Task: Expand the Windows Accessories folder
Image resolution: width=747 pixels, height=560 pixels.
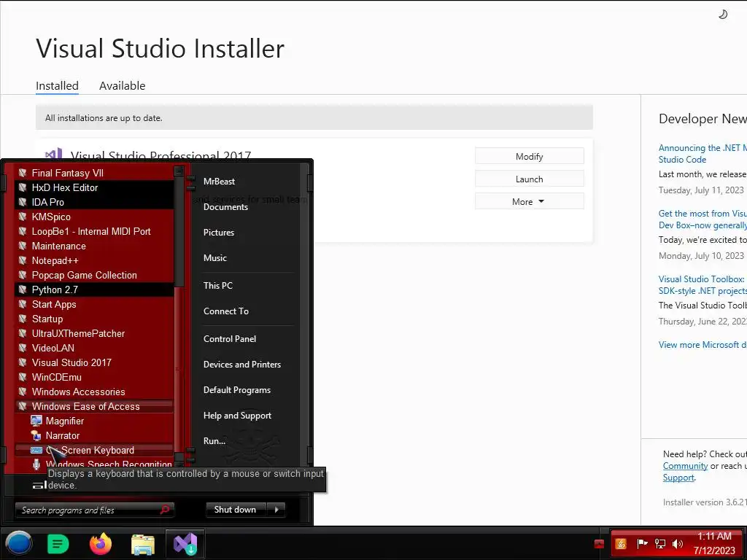Action: (x=94, y=392)
